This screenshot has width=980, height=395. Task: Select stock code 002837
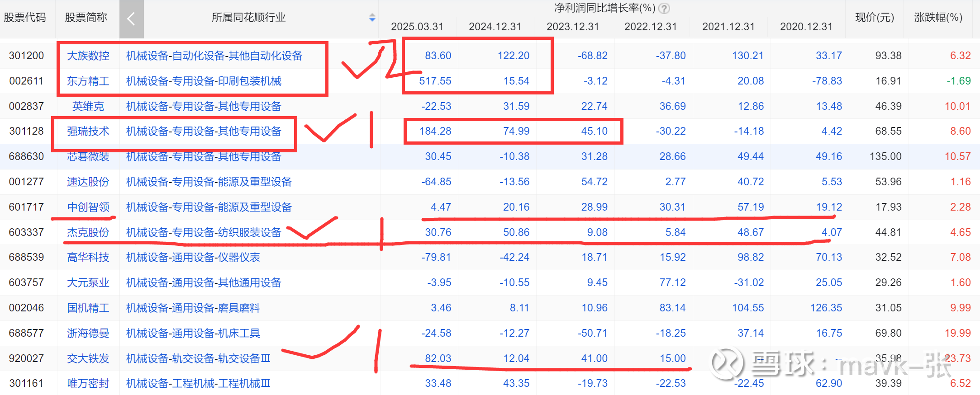27,106
